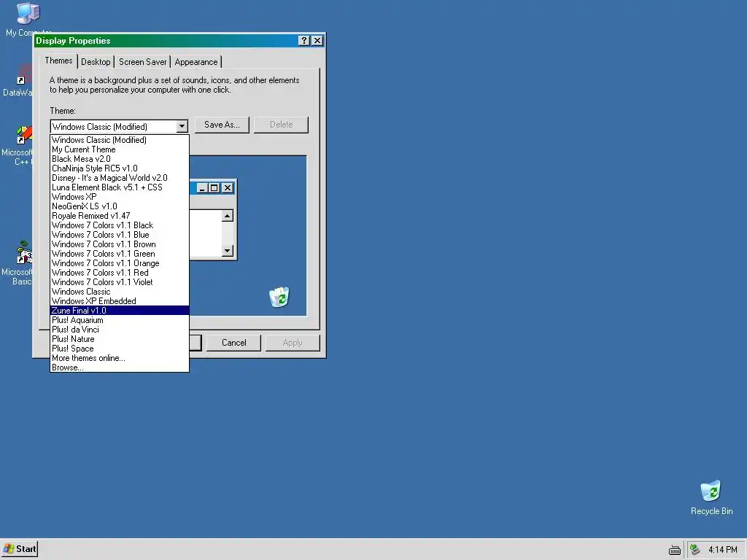Select Windows 7 Colors v1.1 Brown

[x=120, y=244]
